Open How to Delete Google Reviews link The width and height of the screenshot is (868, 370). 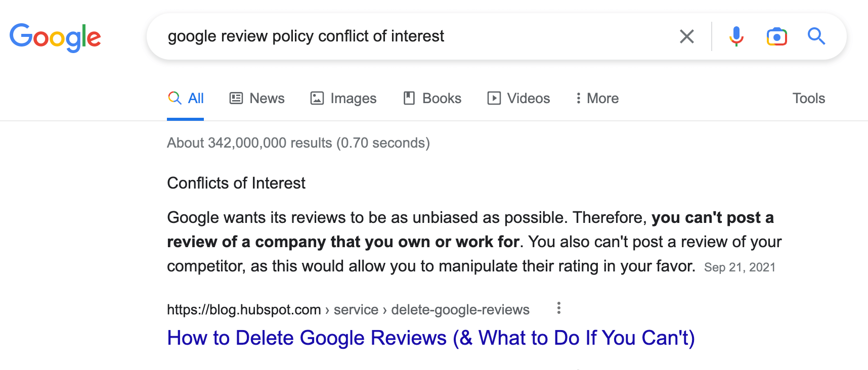(x=431, y=338)
